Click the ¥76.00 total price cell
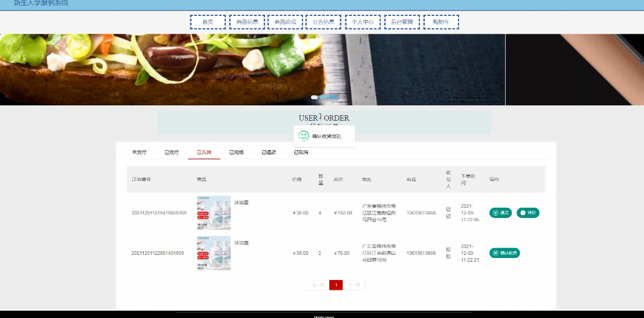The width and height of the screenshot is (644, 318). coord(342,253)
